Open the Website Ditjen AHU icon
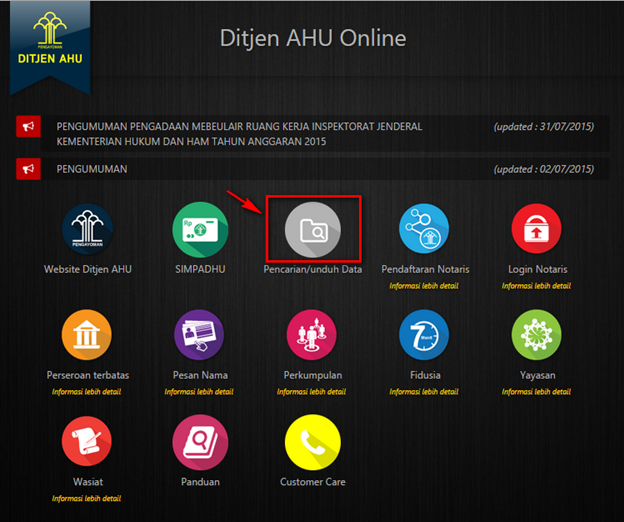Screen dimensions: 624x522 [88, 230]
